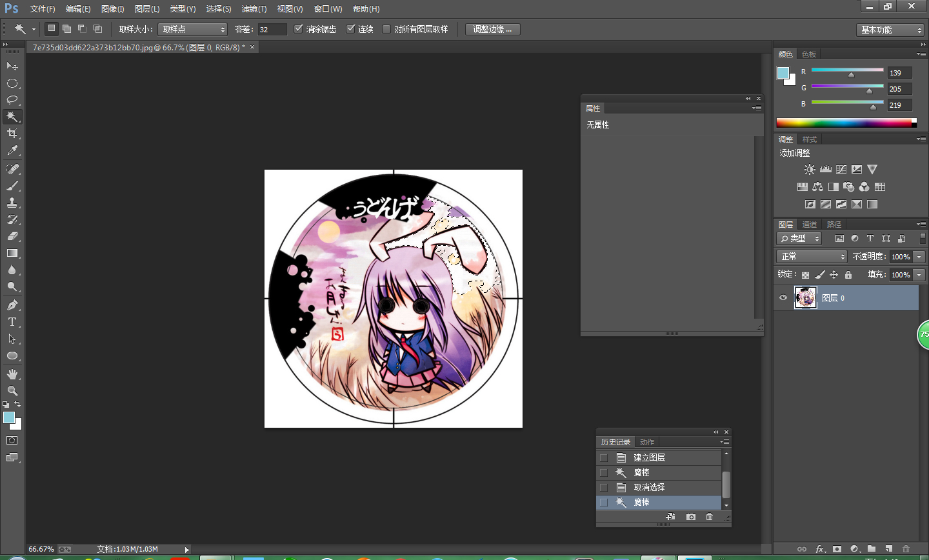The height and width of the screenshot is (560, 929).
Task: Select the Pen tool
Action: pyautogui.click(x=12, y=305)
